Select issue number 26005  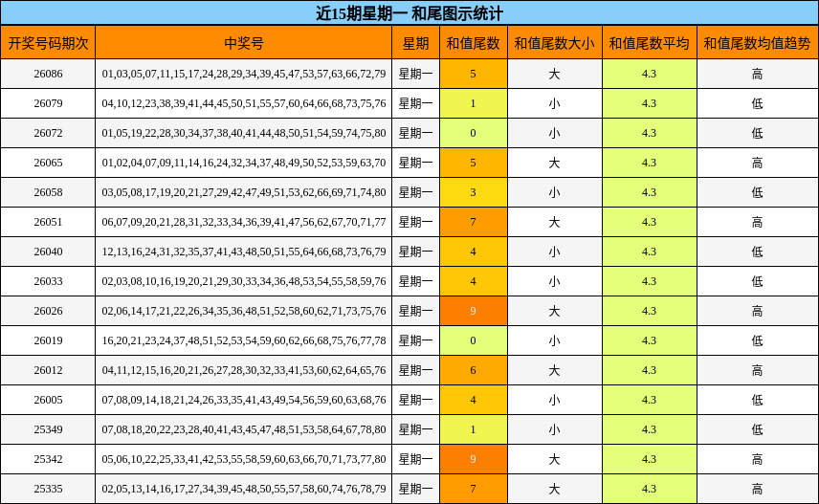pyautogui.click(x=48, y=400)
